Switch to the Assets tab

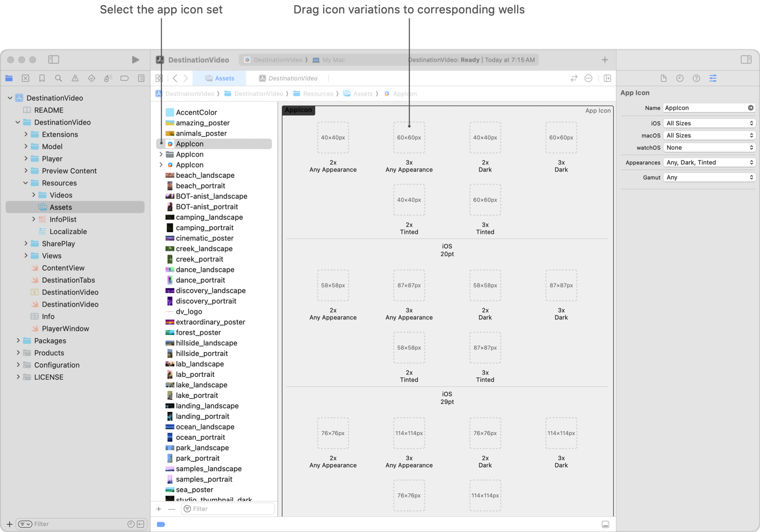tap(220, 79)
